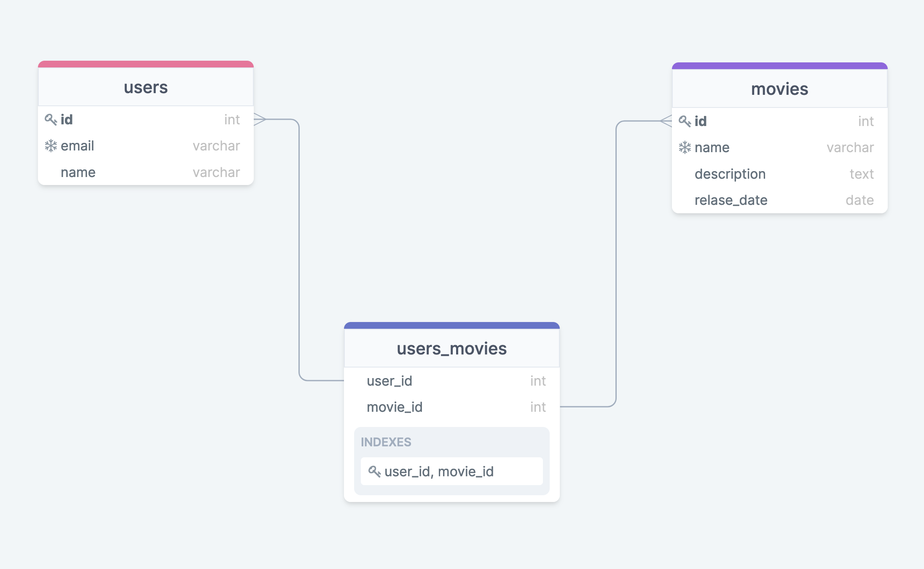This screenshot has height=569, width=924.
Task: Select the users_movies table header
Action: click(x=452, y=349)
